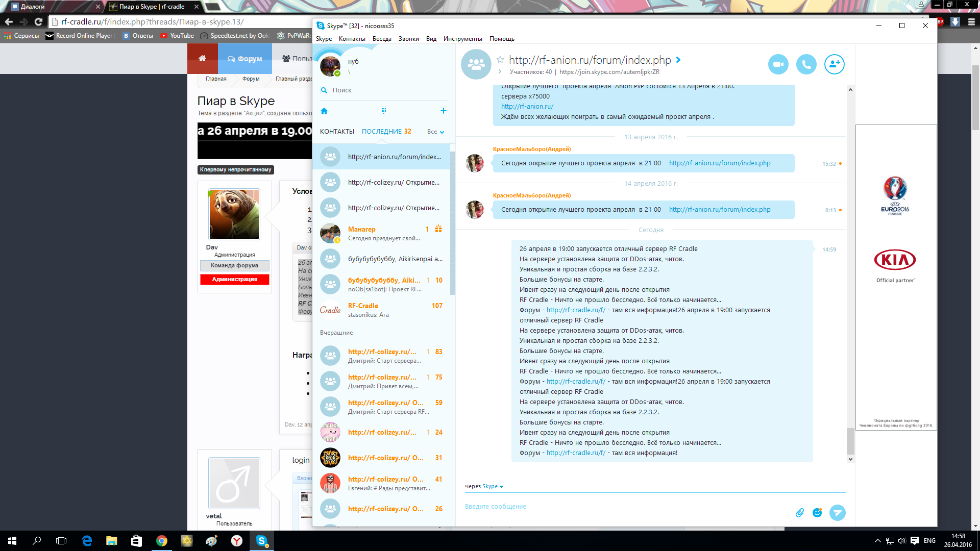The width and height of the screenshot is (980, 551).
Task: Toggle favorite star for this conversation
Action: 500,60
